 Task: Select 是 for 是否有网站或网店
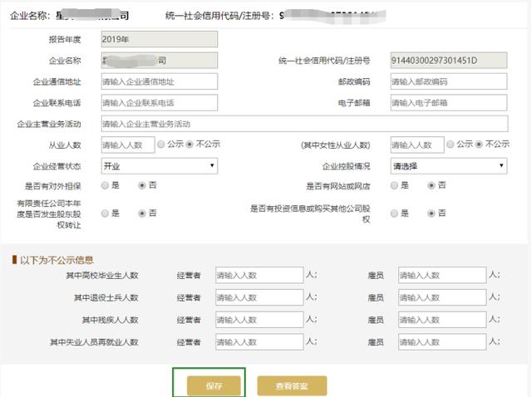(x=394, y=185)
